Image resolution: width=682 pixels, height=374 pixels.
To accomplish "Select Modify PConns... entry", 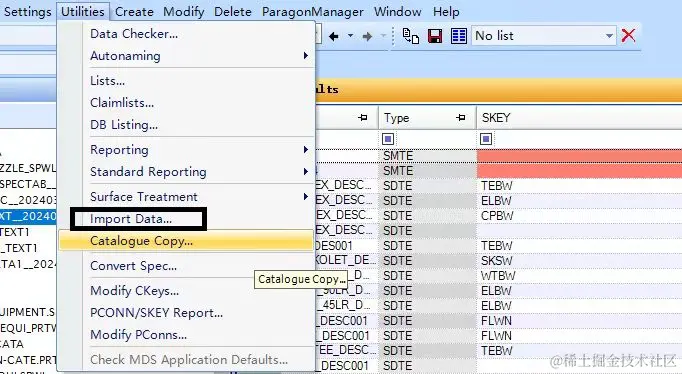I will tap(186, 335).
